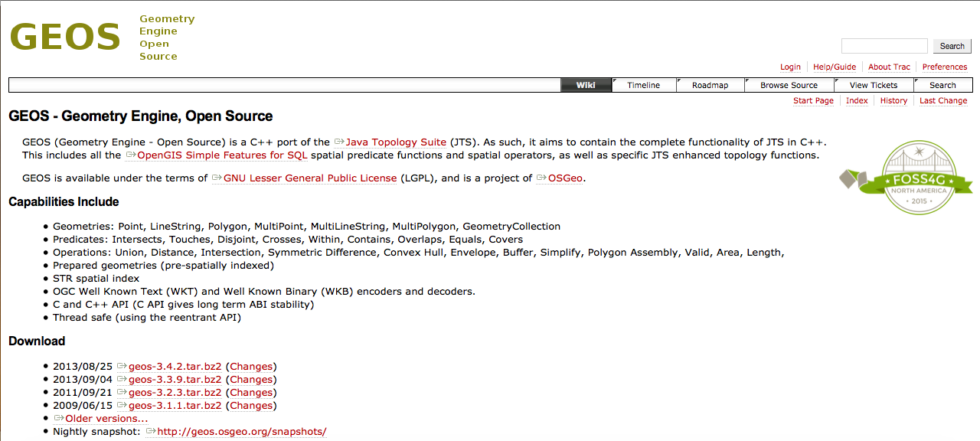
Task: Open the Help/Guide link
Action: coord(835,67)
